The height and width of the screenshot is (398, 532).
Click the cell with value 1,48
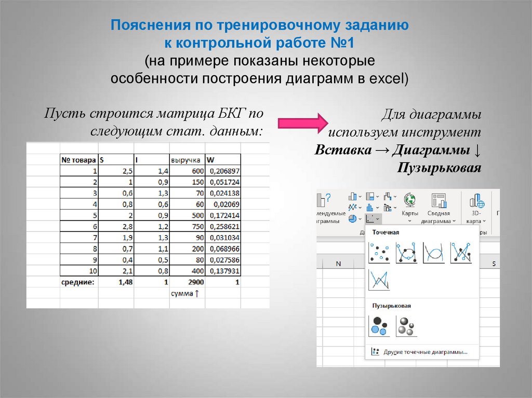point(116,282)
